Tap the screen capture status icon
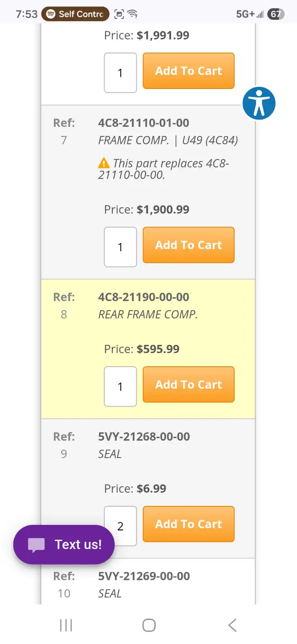The height and width of the screenshot is (644, 297). [x=119, y=14]
